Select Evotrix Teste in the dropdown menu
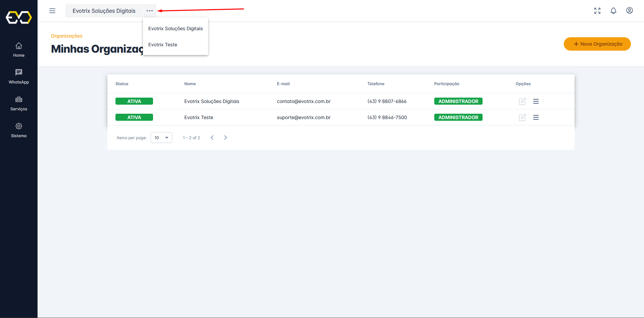The width and height of the screenshot is (644, 318). point(163,45)
